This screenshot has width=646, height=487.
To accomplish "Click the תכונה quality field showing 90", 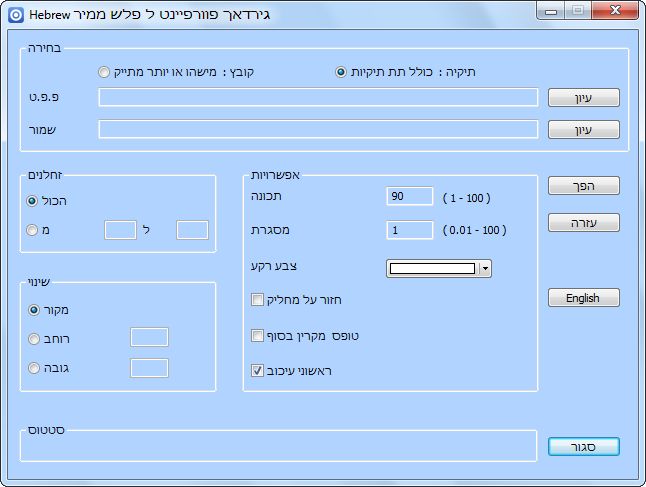I will click(x=410, y=196).
